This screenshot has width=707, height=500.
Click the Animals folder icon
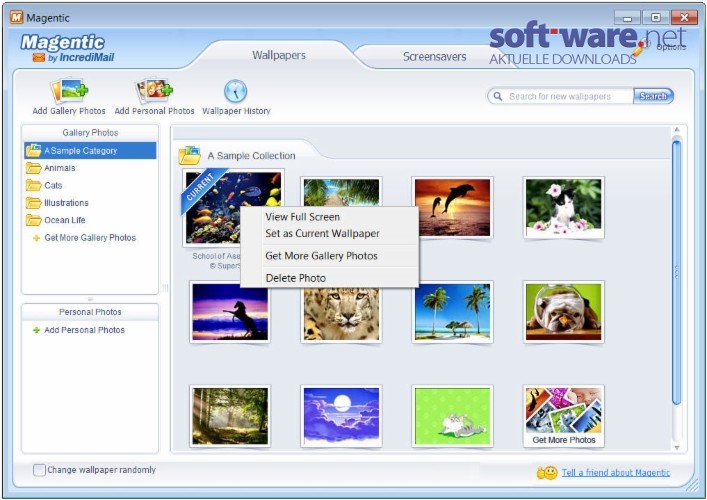(33, 168)
